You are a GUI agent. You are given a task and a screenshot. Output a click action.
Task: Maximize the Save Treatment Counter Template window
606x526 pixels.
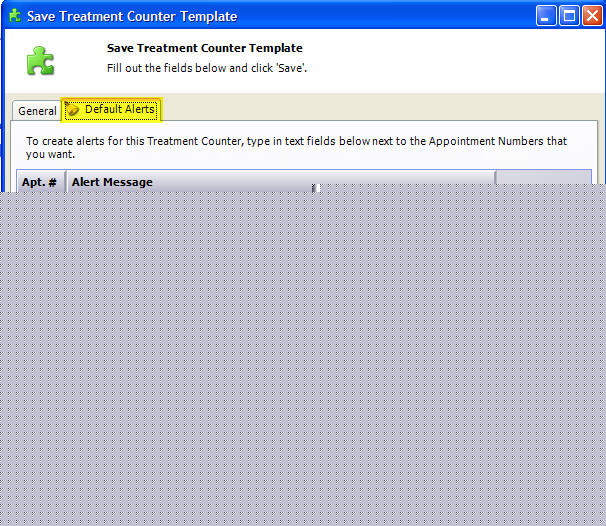click(x=569, y=16)
